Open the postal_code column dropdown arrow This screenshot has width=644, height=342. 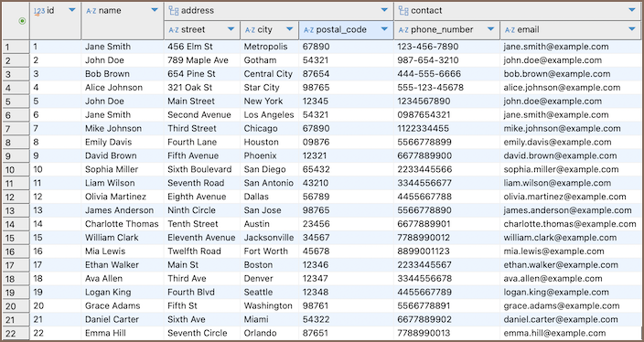(x=384, y=29)
